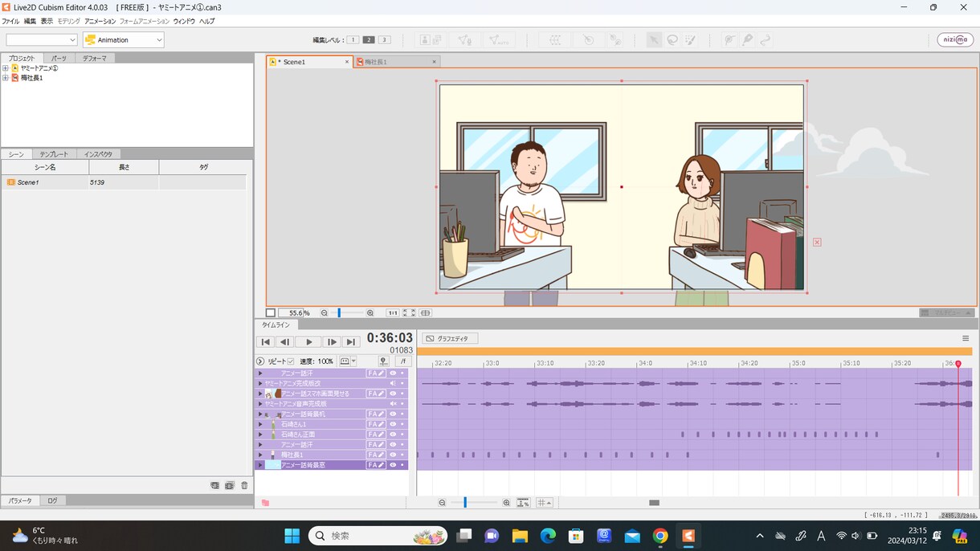Select the lasso selection tool
Viewport: 980px width, 551px height.
tap(672, 39)
